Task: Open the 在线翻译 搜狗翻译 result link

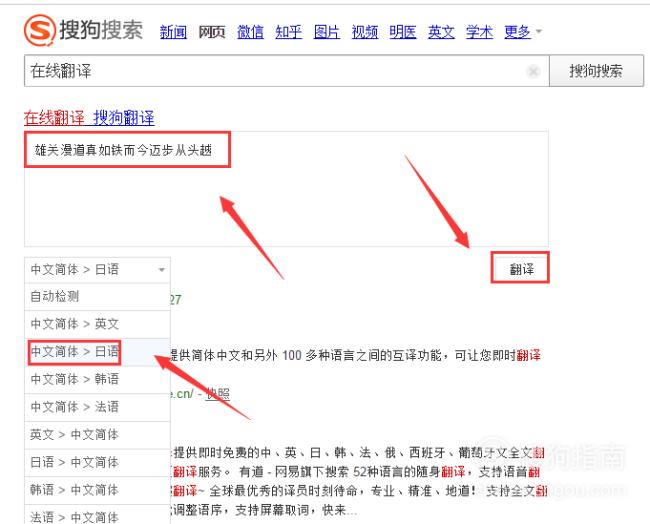Action: pyautogui.click(x=89, y=118)
